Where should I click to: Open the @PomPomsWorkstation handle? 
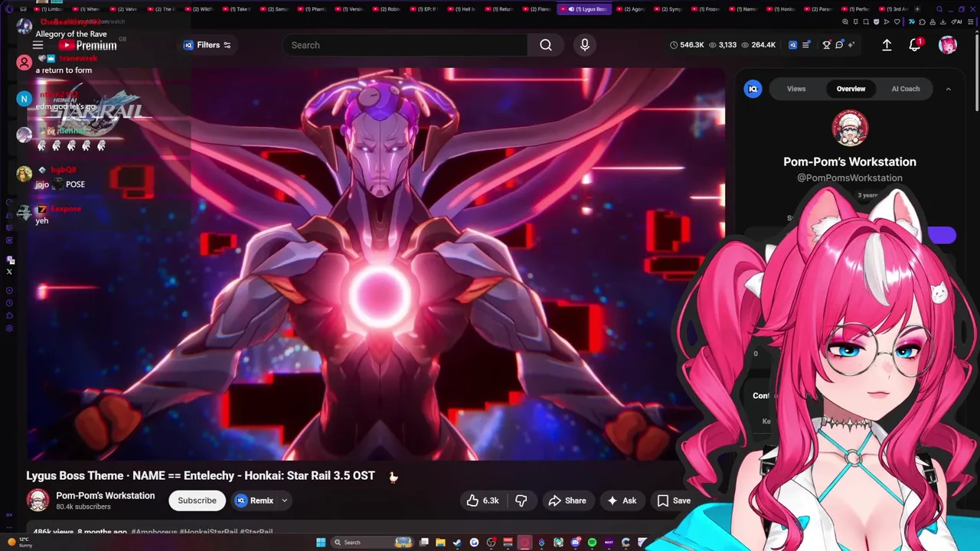pyautogui.click(x=850, y=178)
